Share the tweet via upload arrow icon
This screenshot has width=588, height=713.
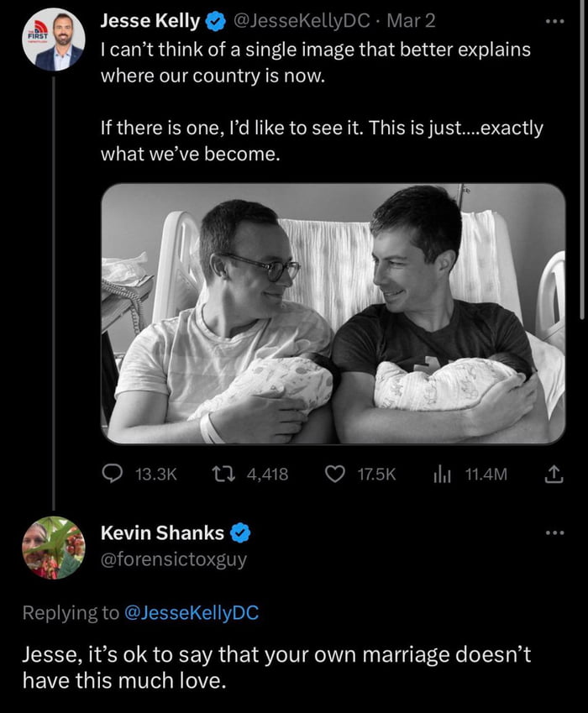point(554,474)
